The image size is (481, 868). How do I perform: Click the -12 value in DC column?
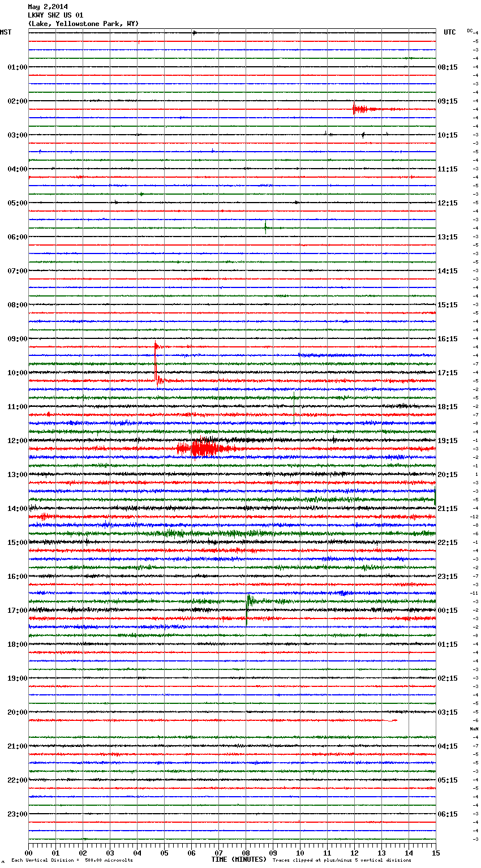tap(474, 517)
